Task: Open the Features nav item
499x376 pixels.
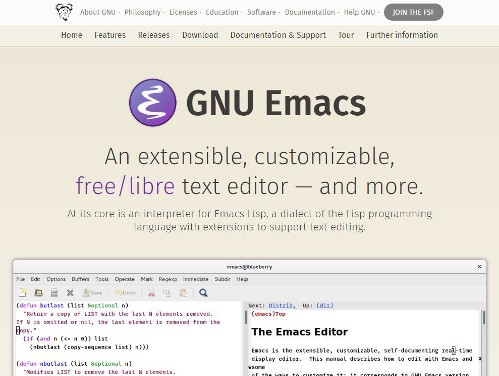Action: tap(110, 35)
